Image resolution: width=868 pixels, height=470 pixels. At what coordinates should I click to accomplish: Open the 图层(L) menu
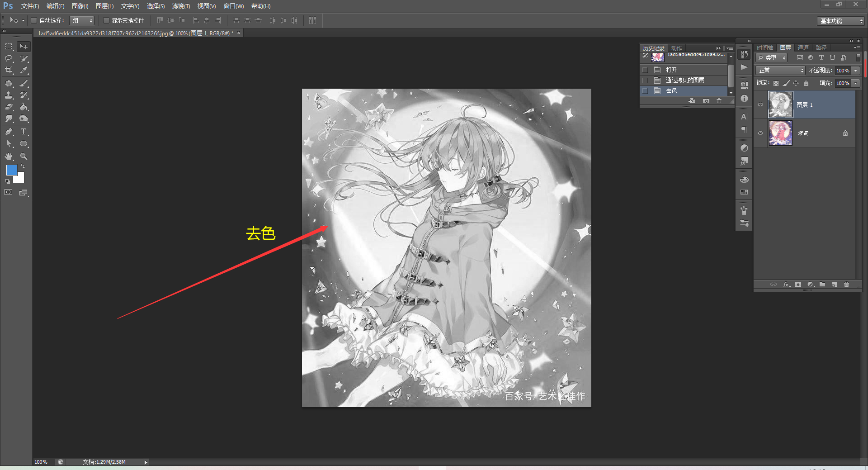point(104,6)
